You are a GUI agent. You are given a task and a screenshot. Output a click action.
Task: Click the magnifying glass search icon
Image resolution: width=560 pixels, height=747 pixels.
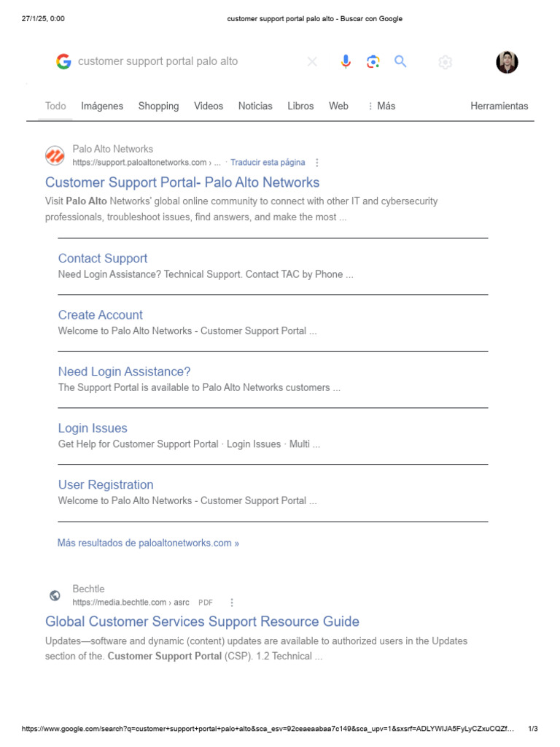coord(400,61)
